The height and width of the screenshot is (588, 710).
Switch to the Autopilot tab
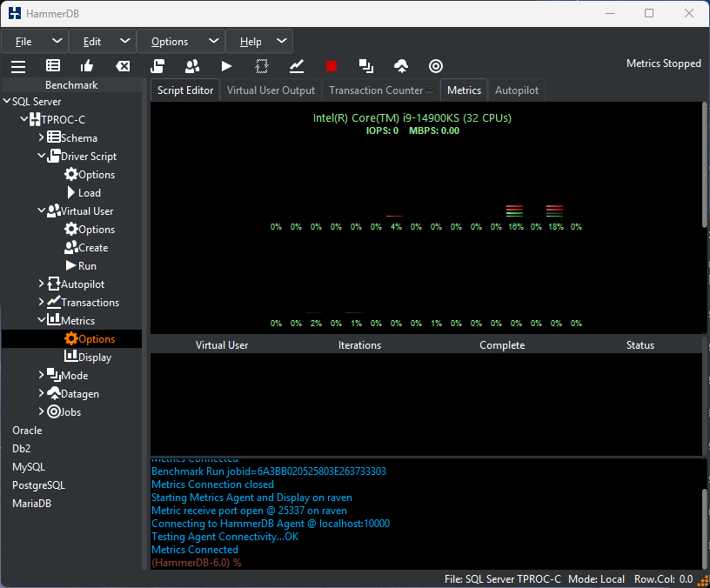517,90
